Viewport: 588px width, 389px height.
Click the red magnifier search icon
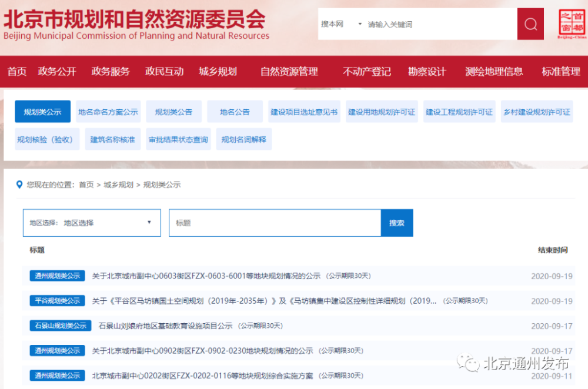530,24
